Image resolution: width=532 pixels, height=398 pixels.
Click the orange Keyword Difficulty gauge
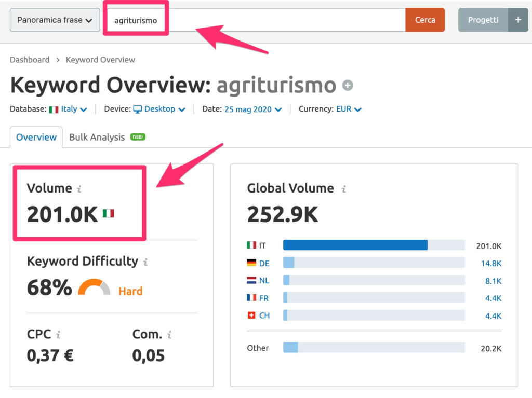pos(94,287)
